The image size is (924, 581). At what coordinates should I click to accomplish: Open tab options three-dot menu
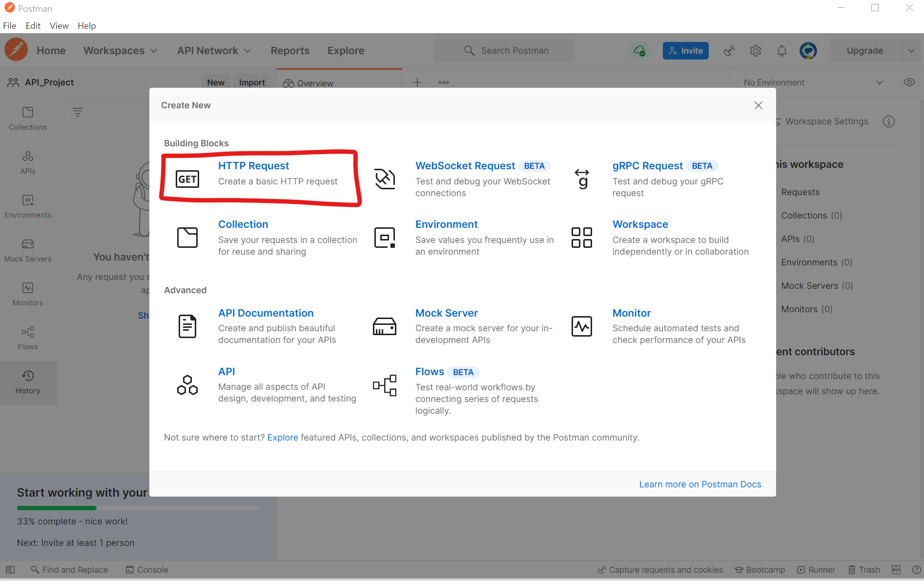coord(444,82)
